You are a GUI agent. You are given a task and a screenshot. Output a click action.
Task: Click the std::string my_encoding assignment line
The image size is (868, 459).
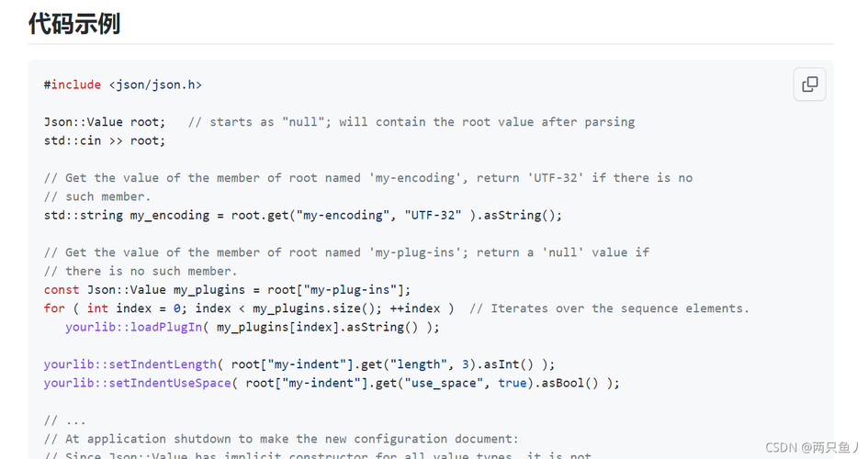303,215
